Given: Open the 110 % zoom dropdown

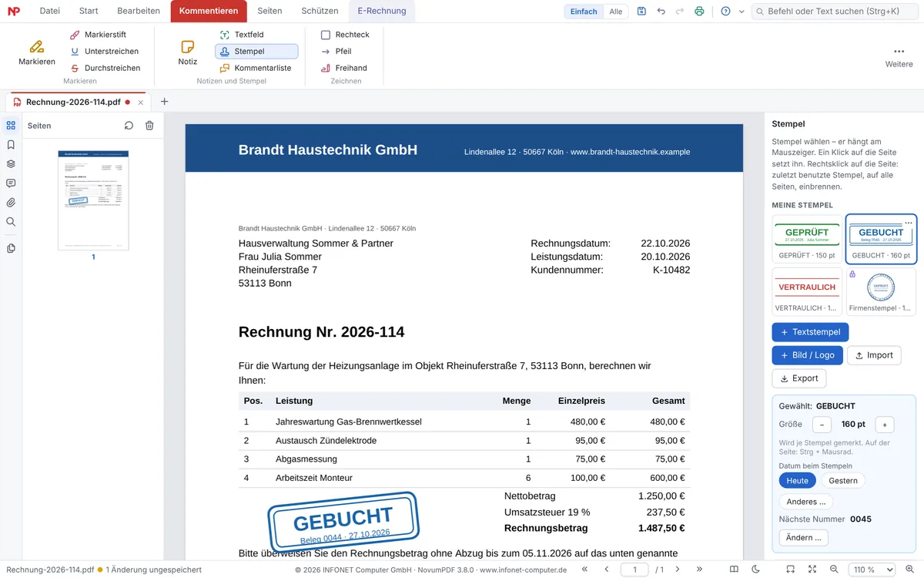Looking at the screenshot, I should [872, 570].
